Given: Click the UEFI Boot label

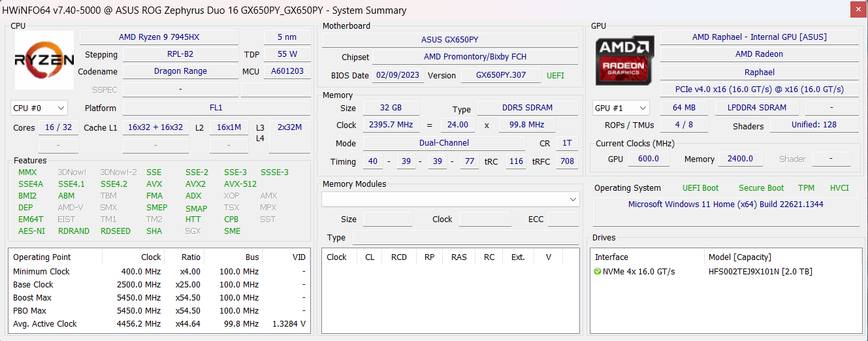Looking at the screenshot, I should click(x=701, y=187).
